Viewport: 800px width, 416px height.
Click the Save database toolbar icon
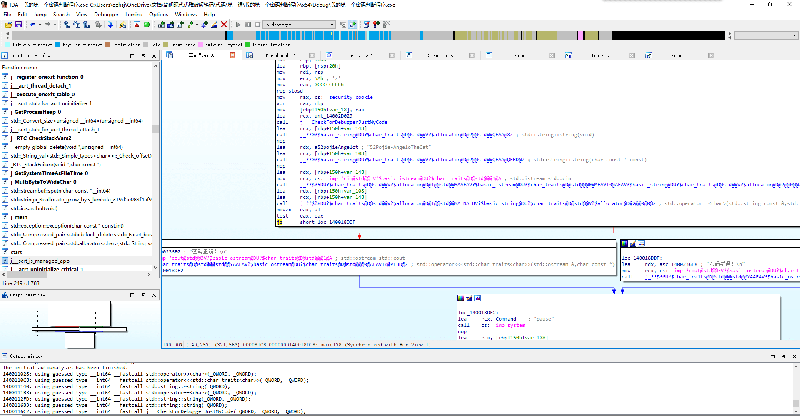[x=20, y=26]
